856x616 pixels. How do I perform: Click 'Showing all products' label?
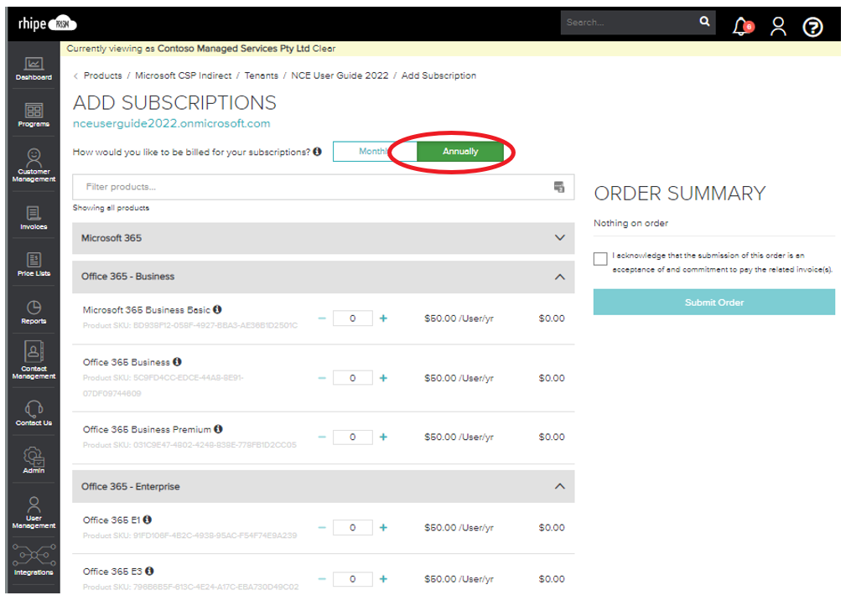(x=111, y=208)
